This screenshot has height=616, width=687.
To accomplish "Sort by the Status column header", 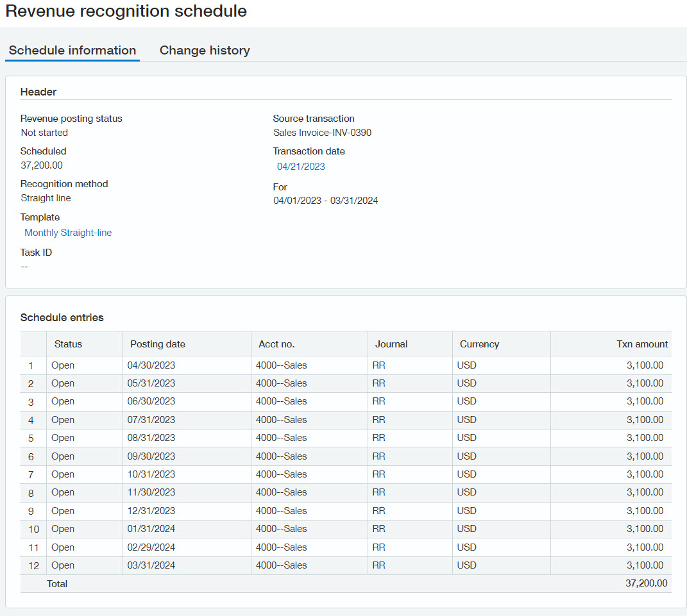I will point(68,344).
